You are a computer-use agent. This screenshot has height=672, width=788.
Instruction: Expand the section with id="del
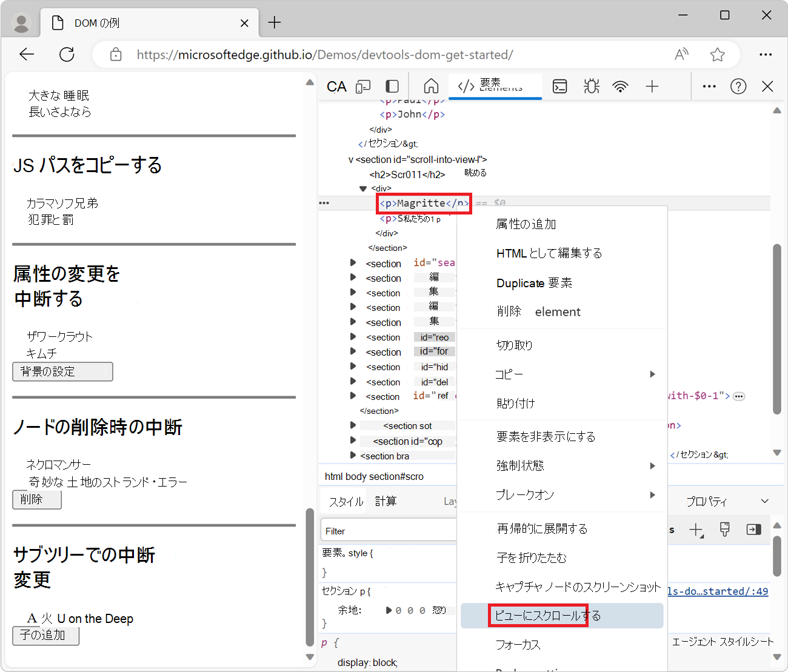[x=353, y=381]
